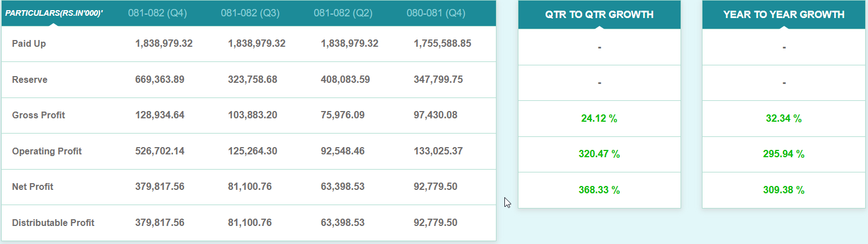Select the 081-082 (Q2) column header
This screenshot has height=244, width=868.
coord(343,13)
